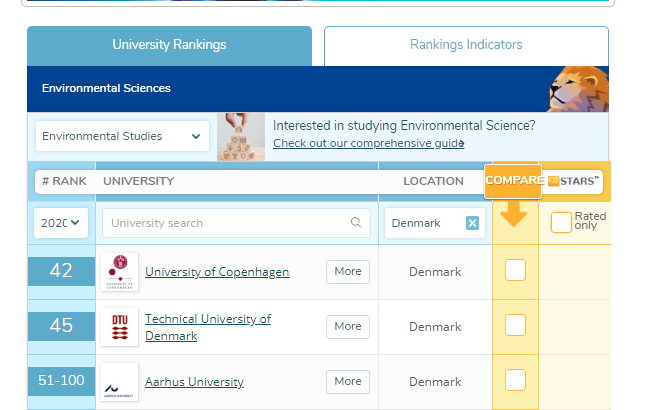Image resolution: width=645 pixels, height=410 pixels.
Task: Click More for Technical University of Denmark
Action: point(348,327)
